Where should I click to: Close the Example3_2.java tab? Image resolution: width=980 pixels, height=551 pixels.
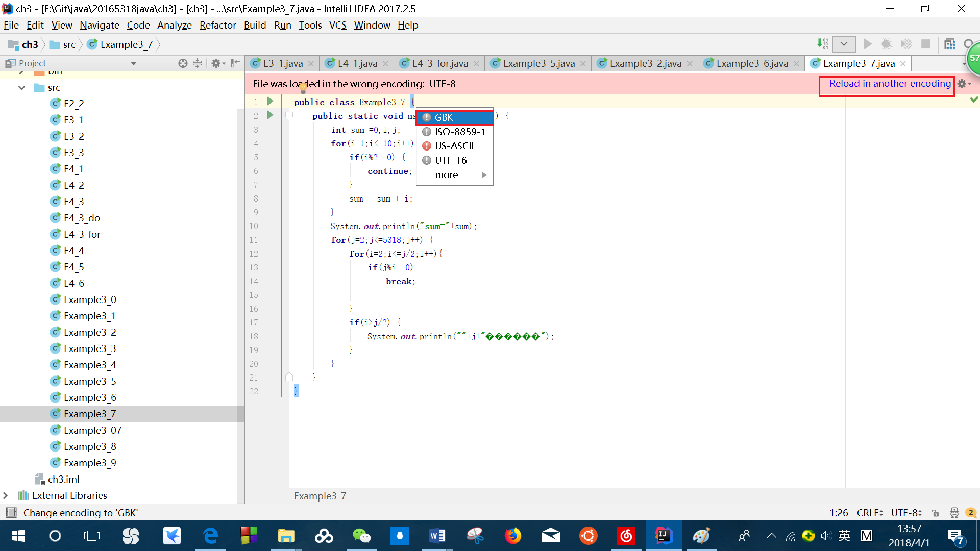click(690, 64)
